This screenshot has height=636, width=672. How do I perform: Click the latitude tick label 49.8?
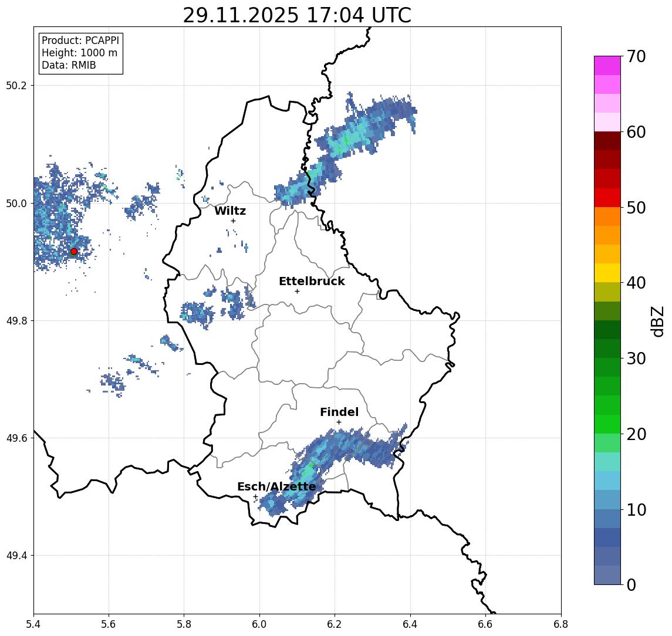pyautogui.click(x=16, y=320)
